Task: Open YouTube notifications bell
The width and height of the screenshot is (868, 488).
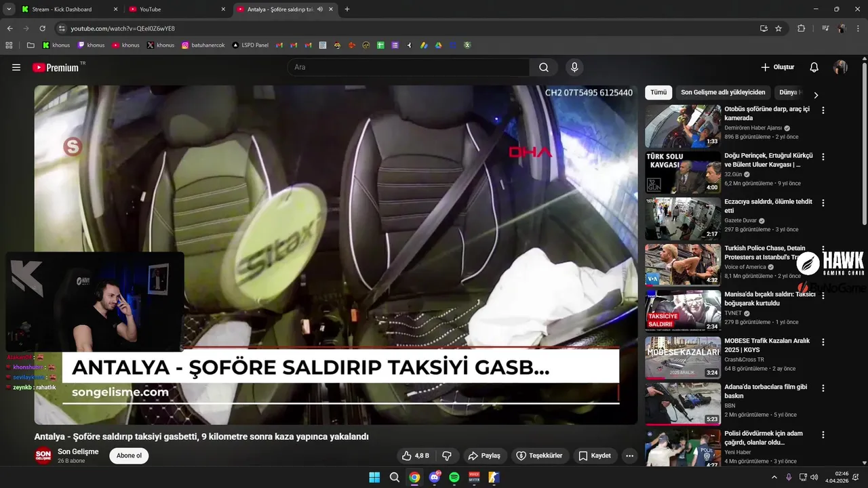Action: tap(814, 67)
